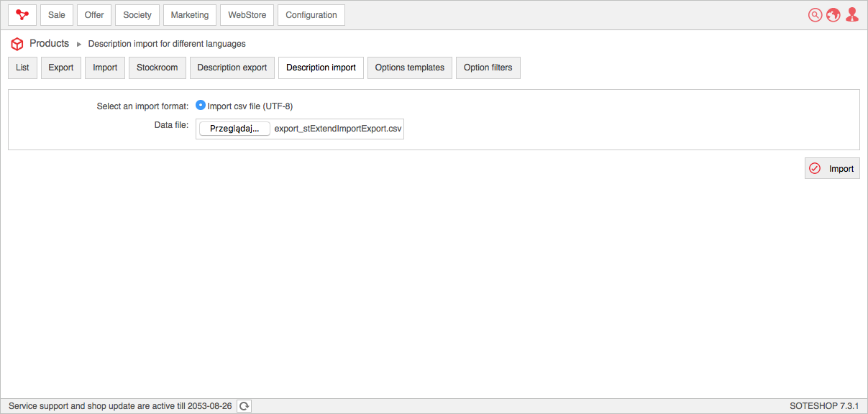Click the Przeglądaj browse file button
This screenshot has width=868, height=414.
(x=234, y=129)
